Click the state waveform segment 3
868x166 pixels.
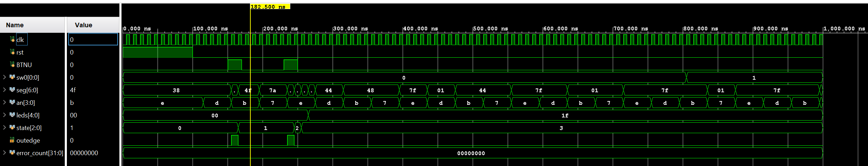click(x=562, y=128)
